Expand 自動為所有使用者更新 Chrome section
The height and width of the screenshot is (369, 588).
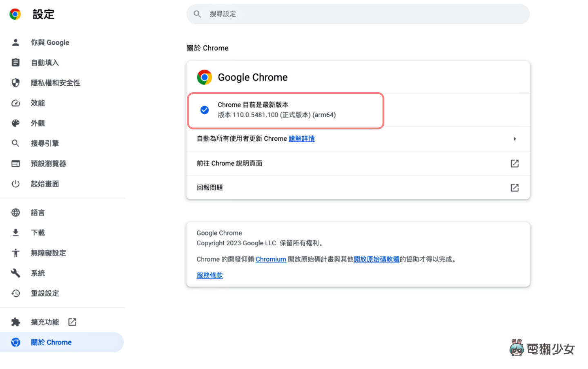(x=514, y=139)
